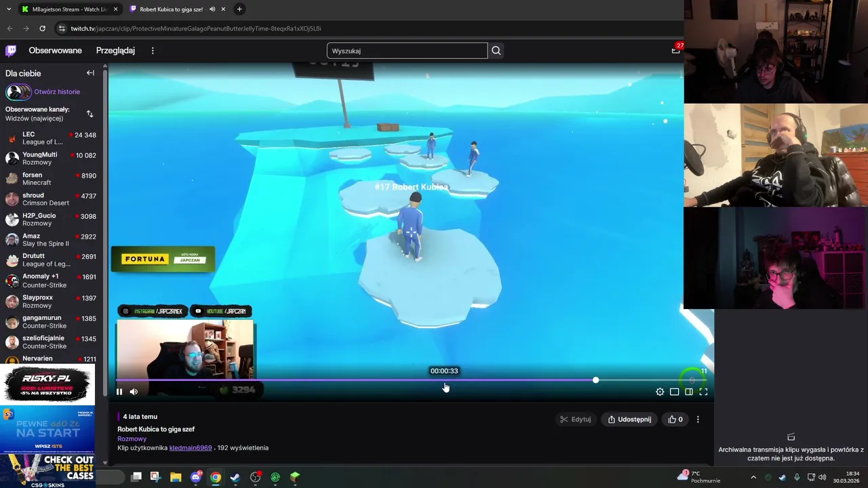Open video player settings gear

[660, 391]
